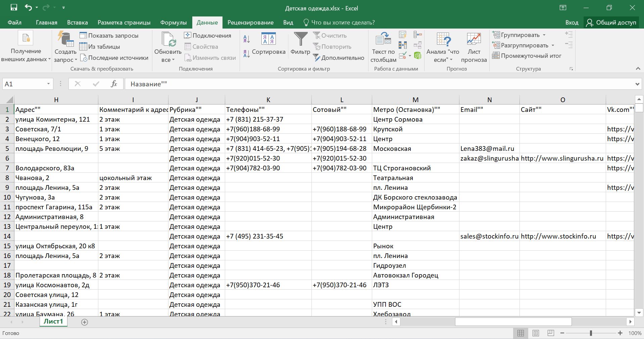Expand the formula bar

(x=637, y=84)
